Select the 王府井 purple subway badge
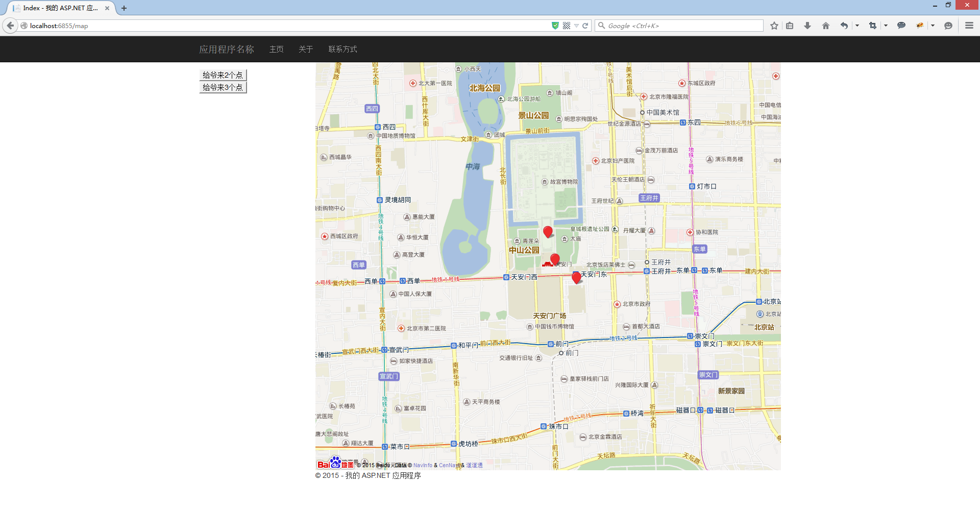Screen dimensions: 980x531 pyautogui.click(x=649, y=198)
